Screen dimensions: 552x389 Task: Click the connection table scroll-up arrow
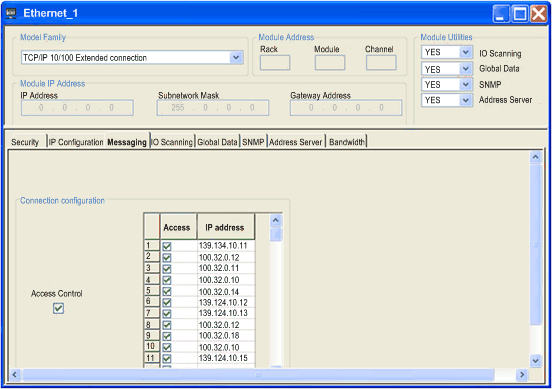(276, 220)
